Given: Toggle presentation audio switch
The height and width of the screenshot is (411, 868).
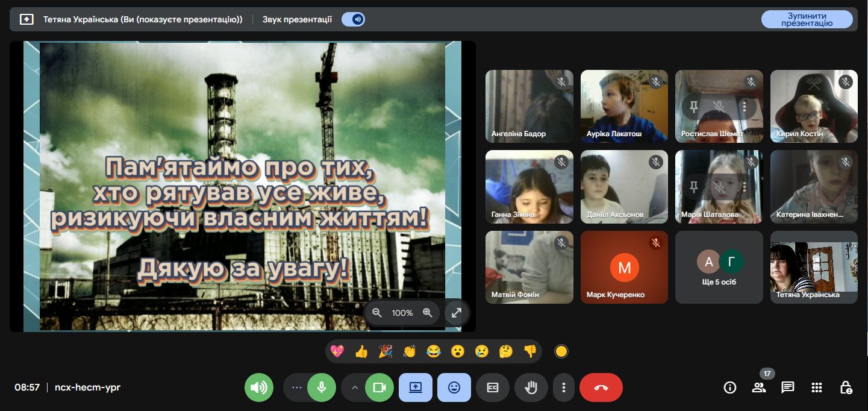Looking at the screenshot, I should click(354, 19).
